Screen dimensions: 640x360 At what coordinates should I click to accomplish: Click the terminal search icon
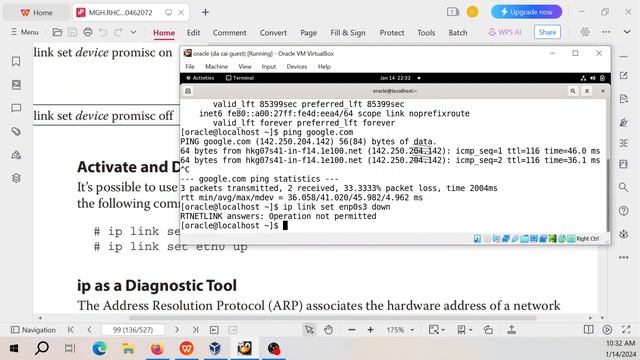(573, 91)
